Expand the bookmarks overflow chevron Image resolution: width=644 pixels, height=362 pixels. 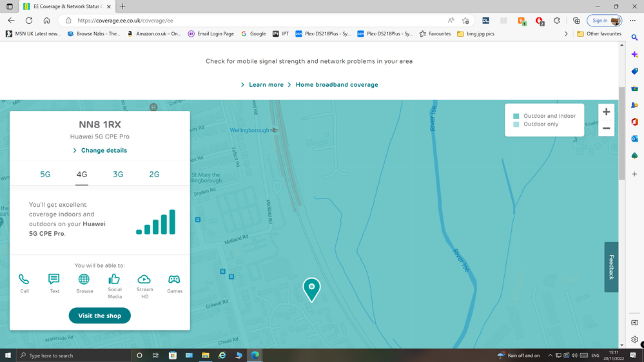point(566,33)
